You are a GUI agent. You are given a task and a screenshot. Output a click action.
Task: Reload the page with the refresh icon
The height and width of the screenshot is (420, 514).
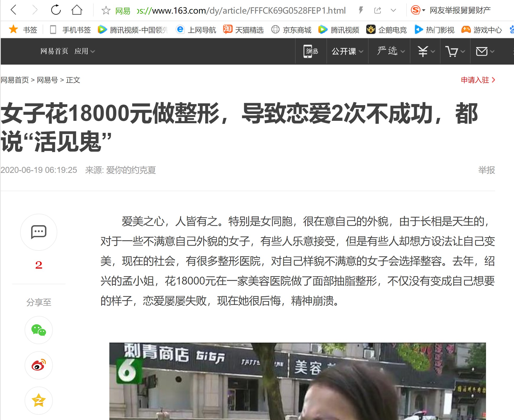56,10
